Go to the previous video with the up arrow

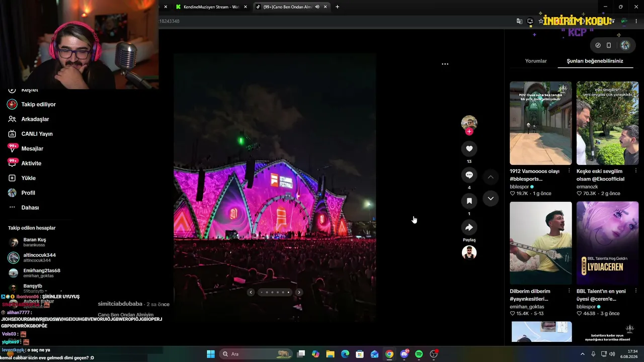491,177
